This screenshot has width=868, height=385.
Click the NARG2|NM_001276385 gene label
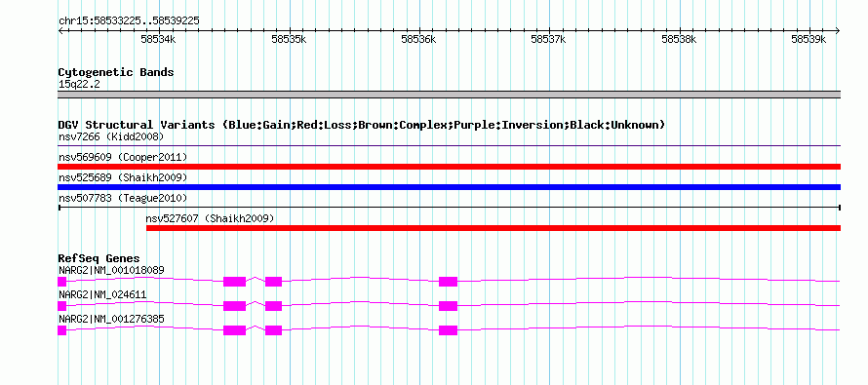[x=111, y=319]
